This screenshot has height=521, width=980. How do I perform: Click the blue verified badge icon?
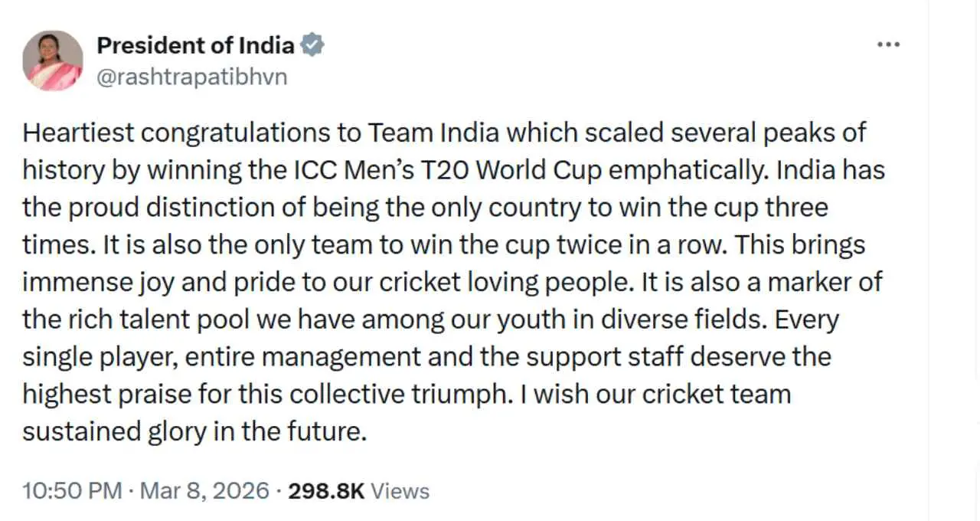312,45
